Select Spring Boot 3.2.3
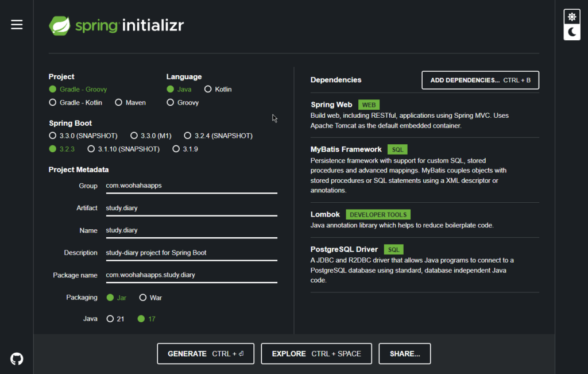 61,149
